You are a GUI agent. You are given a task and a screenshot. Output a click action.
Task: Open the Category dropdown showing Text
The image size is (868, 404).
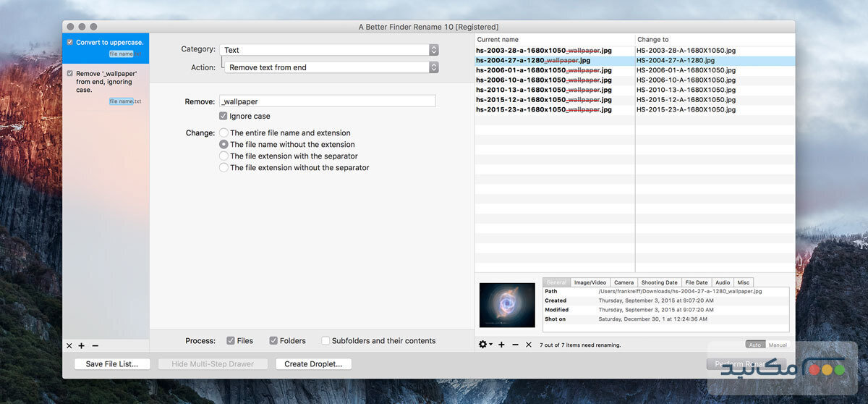[329, 50]
